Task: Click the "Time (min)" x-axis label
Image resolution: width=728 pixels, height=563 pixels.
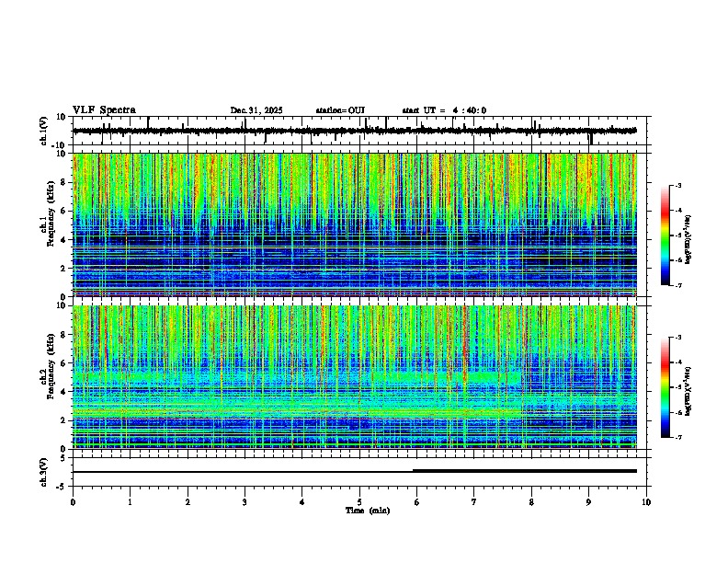Action: click(368, 511)
